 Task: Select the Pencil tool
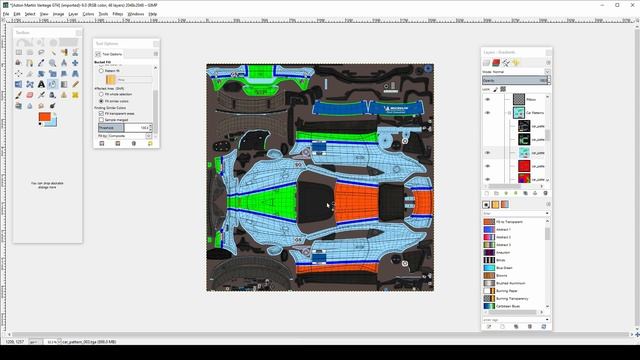click(75, 84)
